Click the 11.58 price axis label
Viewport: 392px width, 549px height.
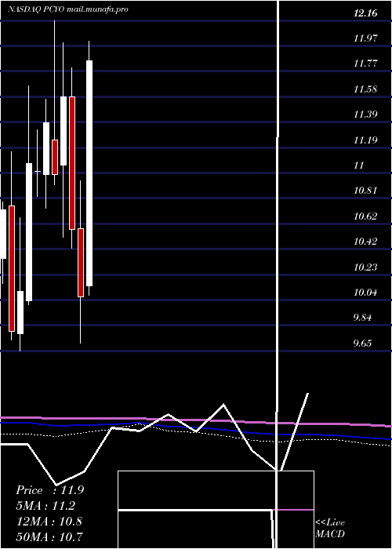(x=365, y=89)
